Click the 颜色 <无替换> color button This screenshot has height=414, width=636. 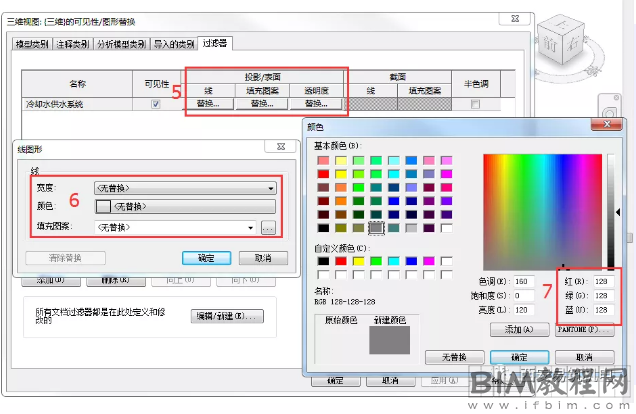coord(185,206)
